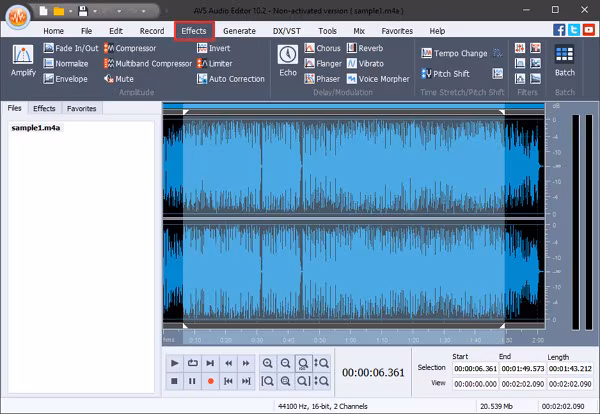Zoom in on the waveform

coord(268,363)
